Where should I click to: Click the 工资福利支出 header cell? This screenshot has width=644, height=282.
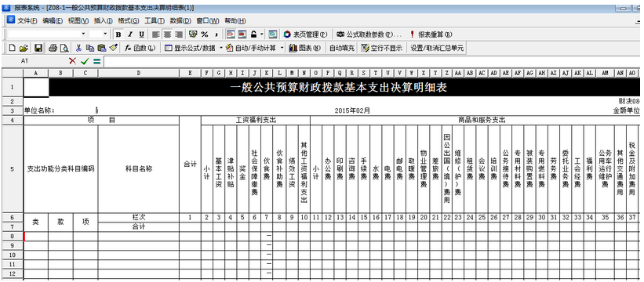tap(256, 121)
